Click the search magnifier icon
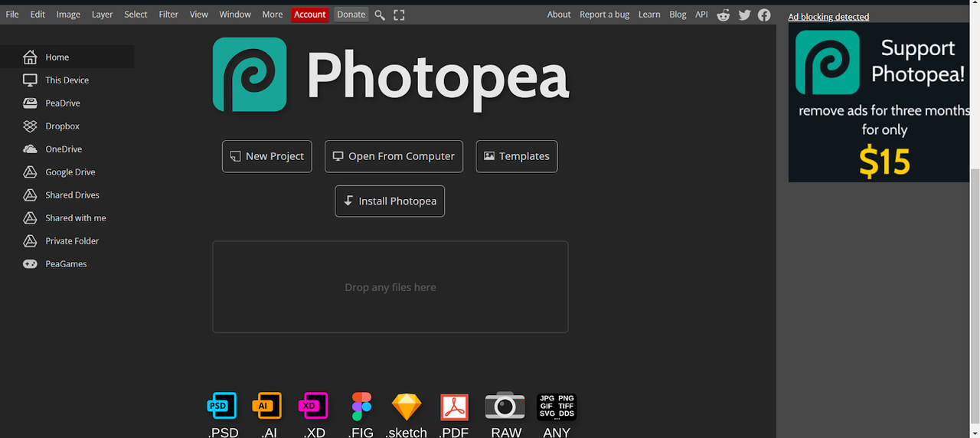Image resolution: width=980 pixels, height=438 pixels. (x=380, y=15)
